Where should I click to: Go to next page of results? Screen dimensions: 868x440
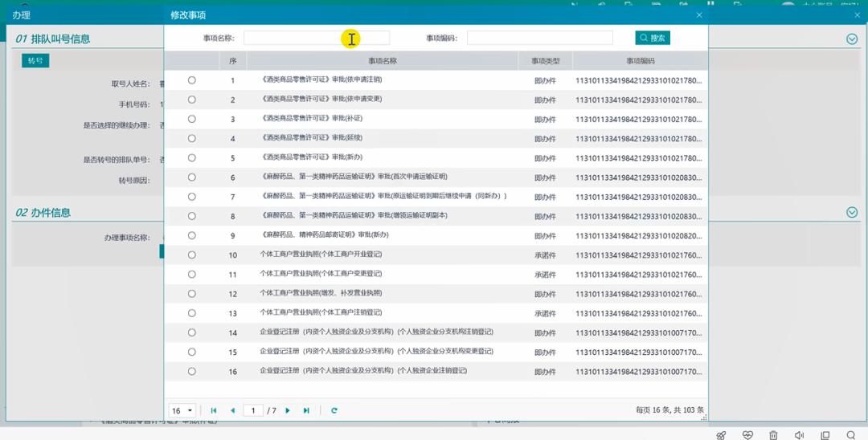pos(288,410)
